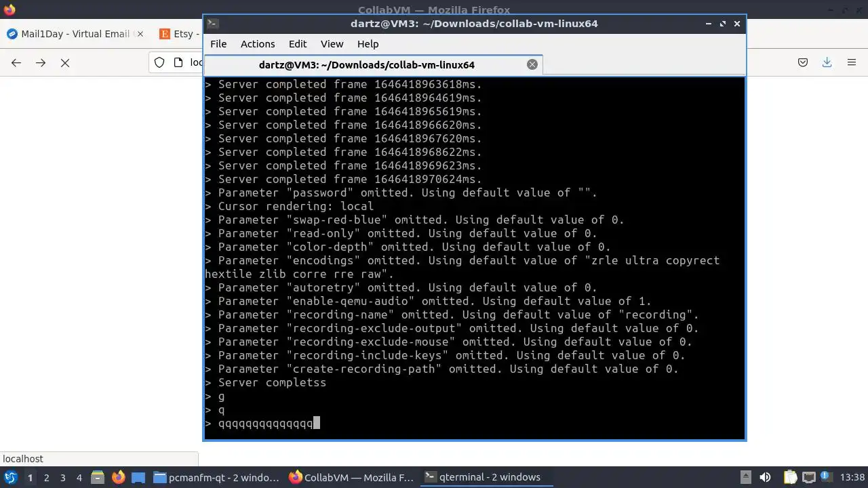Open the Lubuntu start menu icon
The image size is (868, 488).
[10, 477]
